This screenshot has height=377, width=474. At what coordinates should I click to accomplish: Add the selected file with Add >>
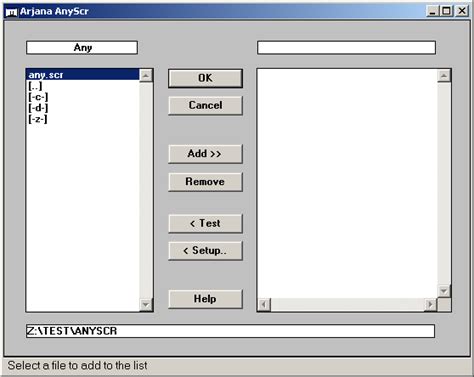[x=205, y=154]
